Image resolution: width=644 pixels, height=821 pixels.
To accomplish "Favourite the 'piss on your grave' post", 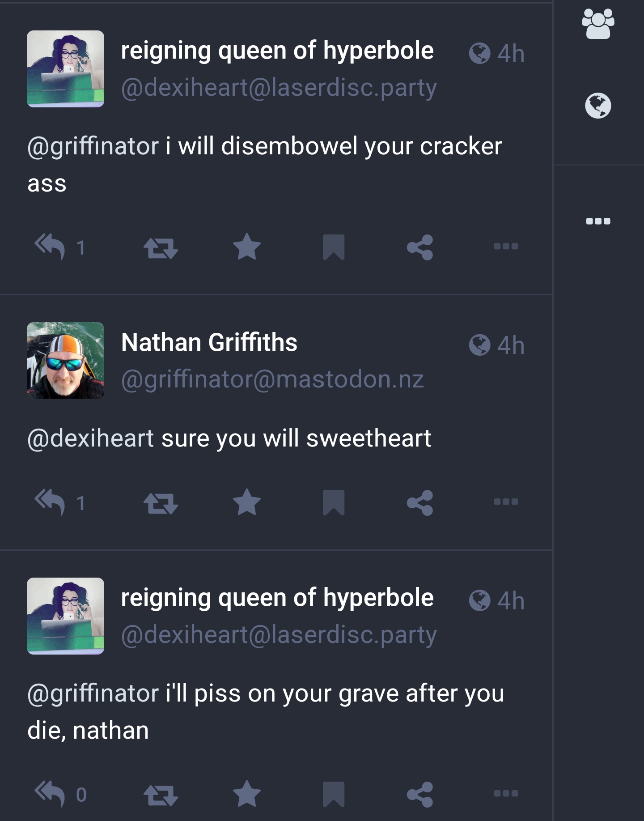I will (247, 794).
